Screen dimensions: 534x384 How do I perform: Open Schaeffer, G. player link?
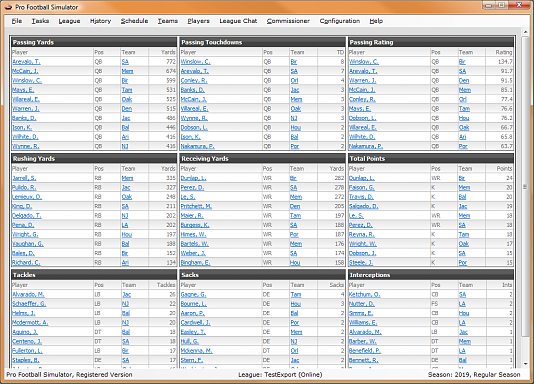click(29, 304)
